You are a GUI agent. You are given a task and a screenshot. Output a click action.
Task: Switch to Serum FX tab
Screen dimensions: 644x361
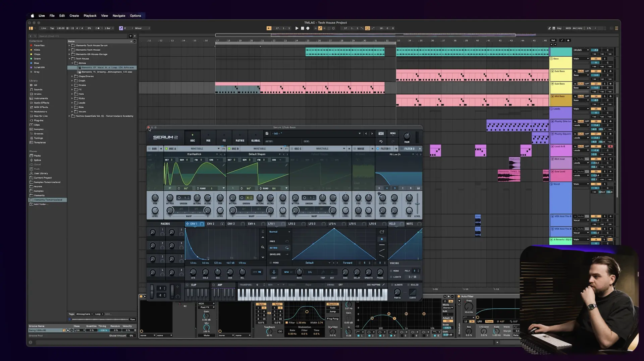tap(224, 138)
